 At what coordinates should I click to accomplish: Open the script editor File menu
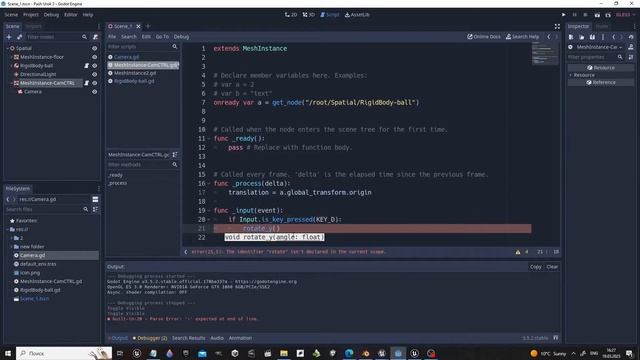[112, 37]
